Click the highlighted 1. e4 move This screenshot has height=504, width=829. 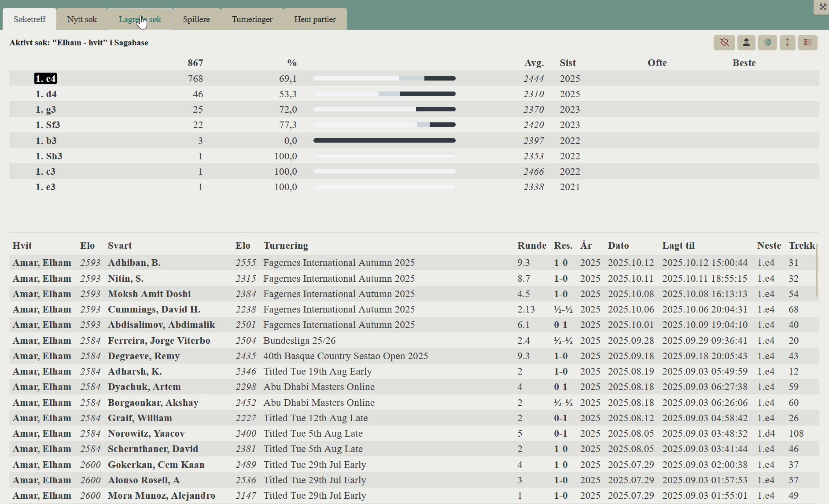46,79
